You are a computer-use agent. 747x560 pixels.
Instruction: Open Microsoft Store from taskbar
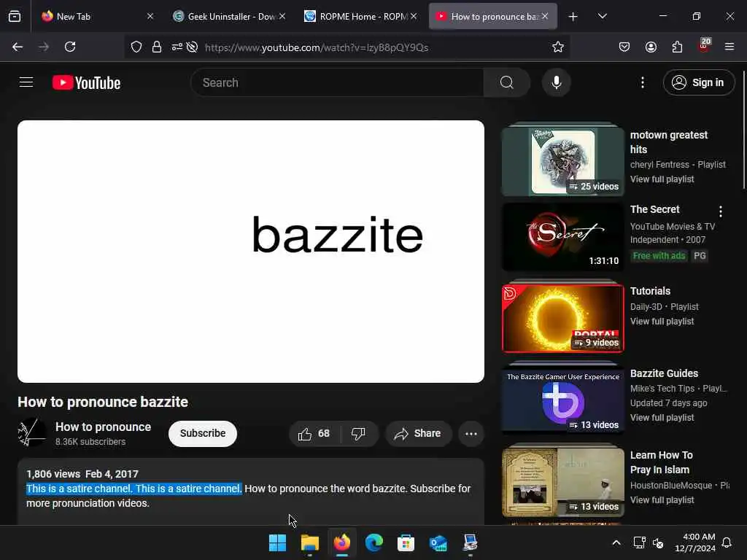[x=406, y=542]
